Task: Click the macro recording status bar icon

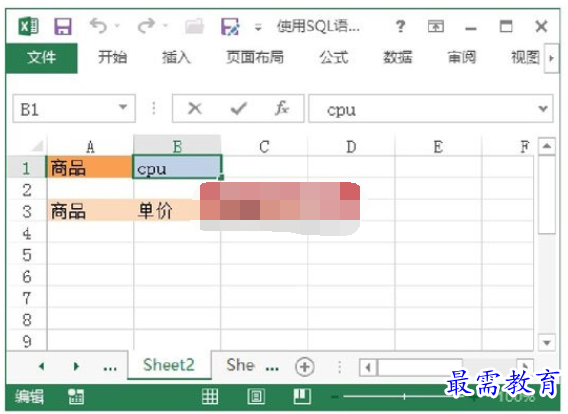Action: click(x=76, y=397)
